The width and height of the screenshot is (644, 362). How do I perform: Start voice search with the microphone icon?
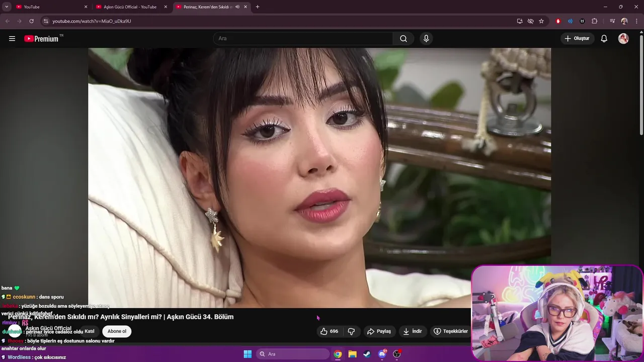(x=426, y=39)
